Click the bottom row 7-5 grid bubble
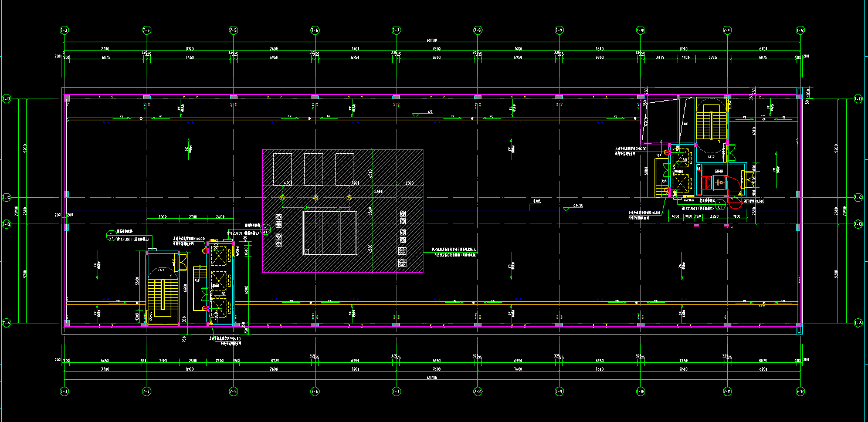Image resolution: width=868 pixels, height=422 pixels. (233, 390)
